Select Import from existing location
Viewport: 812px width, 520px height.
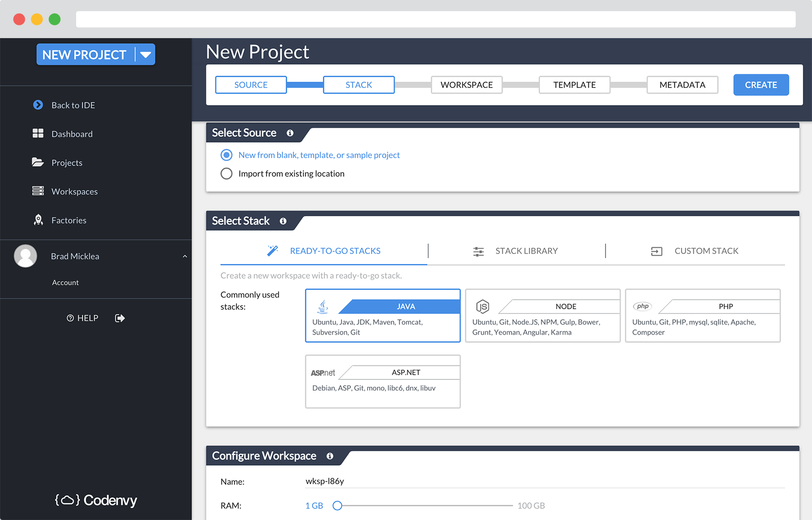[226, 173]
